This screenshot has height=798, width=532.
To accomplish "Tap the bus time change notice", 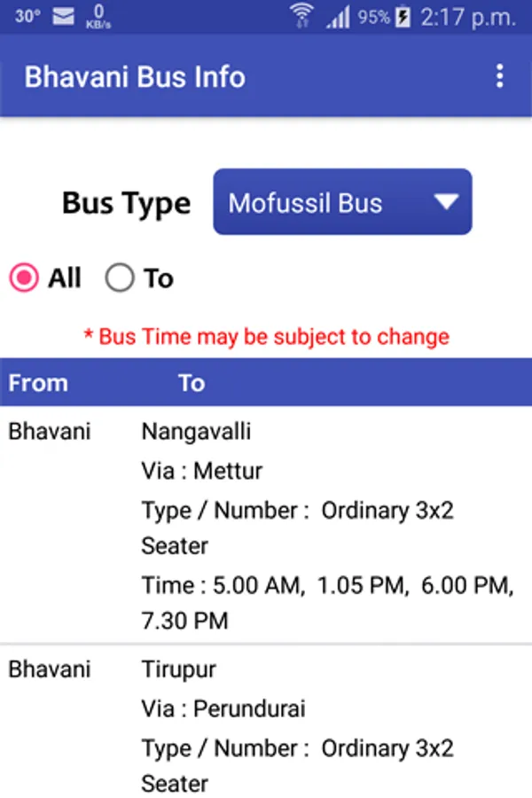I will pos(266,337).
